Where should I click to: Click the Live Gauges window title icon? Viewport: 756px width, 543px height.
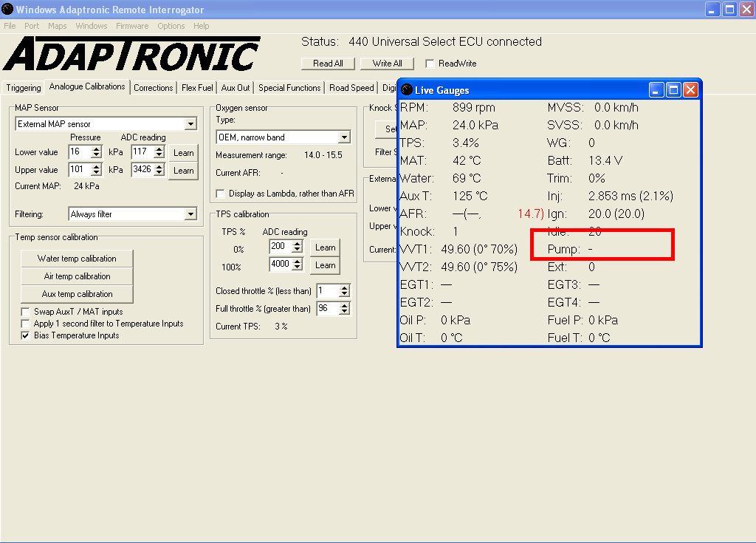407,90
